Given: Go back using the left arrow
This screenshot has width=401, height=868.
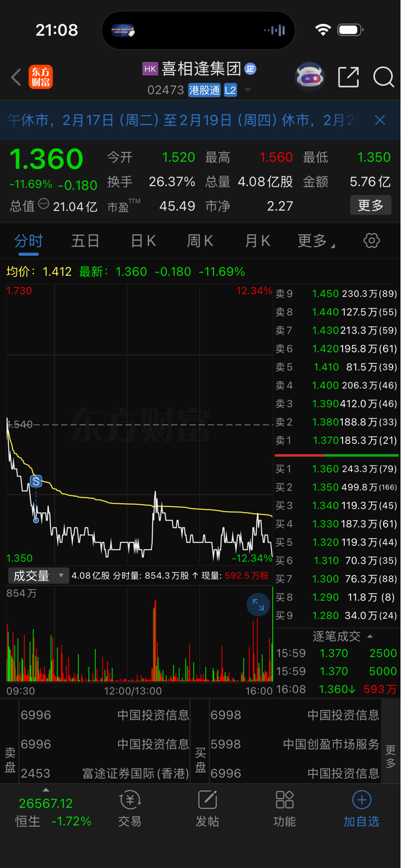Looking at the screenshot, I should pos(16,77).
